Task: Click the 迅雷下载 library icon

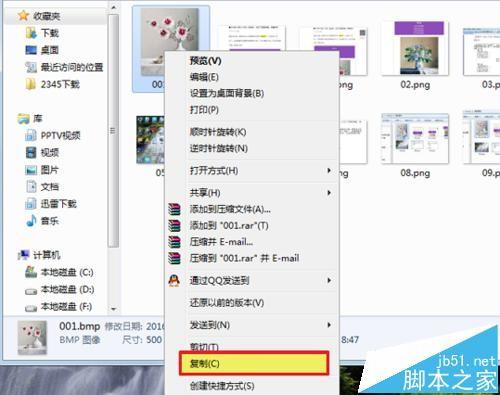Action: tap(31, 203)
